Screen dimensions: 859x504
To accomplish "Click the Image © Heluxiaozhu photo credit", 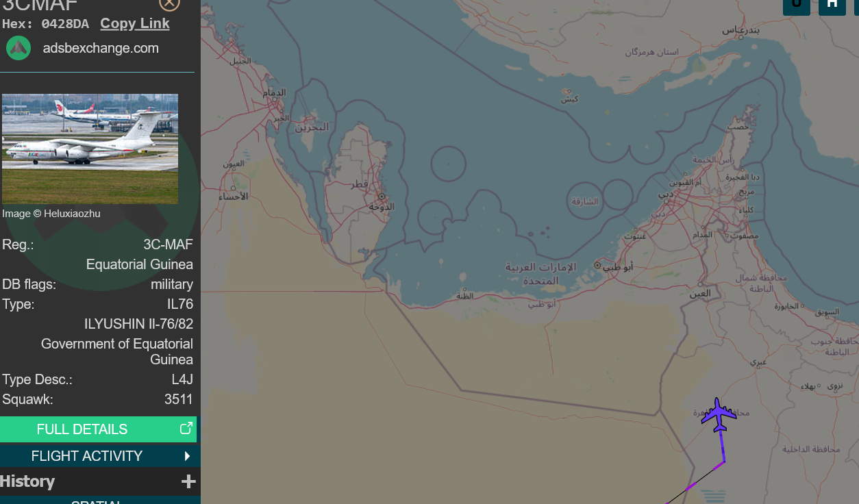I will click(51, 214).
